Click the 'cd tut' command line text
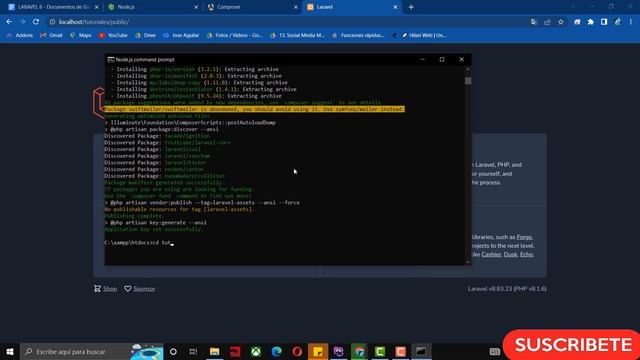The height and width of the screenshot is (360, 640). click(161, 243)
